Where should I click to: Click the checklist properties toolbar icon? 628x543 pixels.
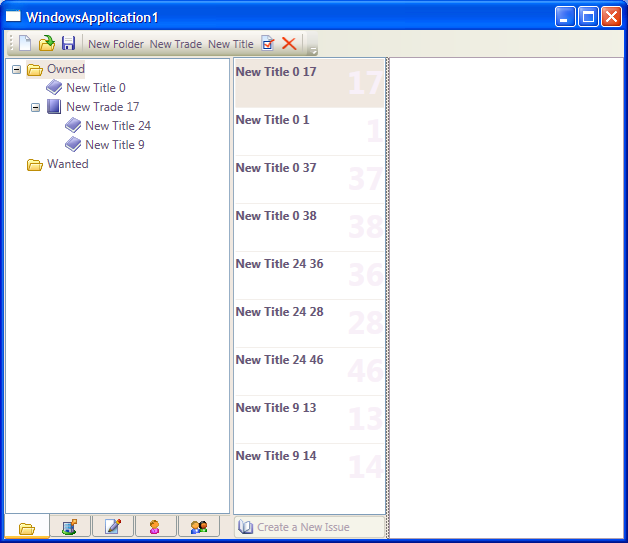[268, 43]
